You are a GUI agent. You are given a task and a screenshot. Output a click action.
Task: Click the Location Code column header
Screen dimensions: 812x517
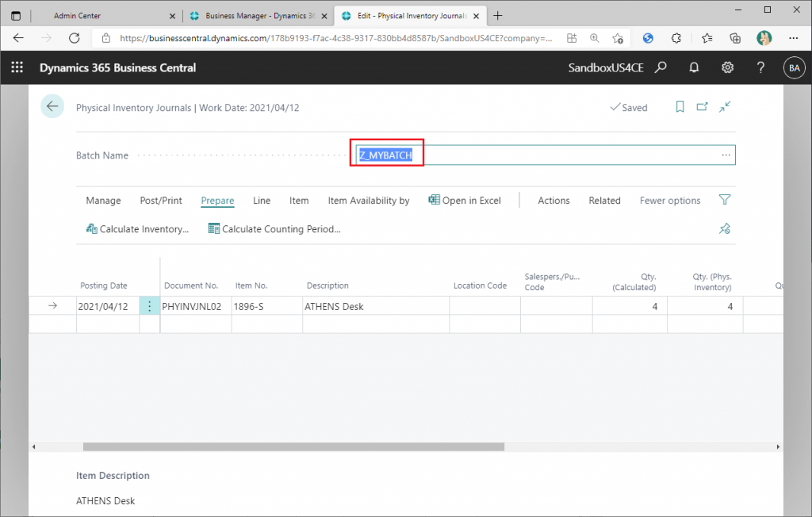tap(480, 285)
